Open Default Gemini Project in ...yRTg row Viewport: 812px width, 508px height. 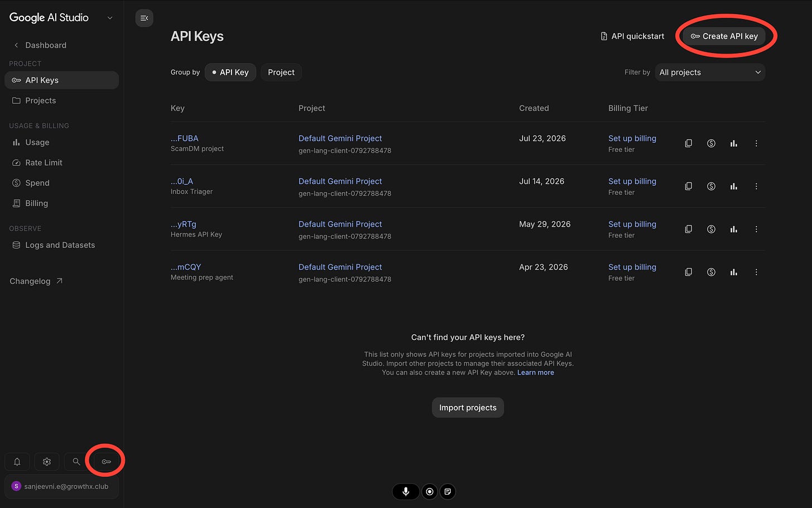[340, 224]
